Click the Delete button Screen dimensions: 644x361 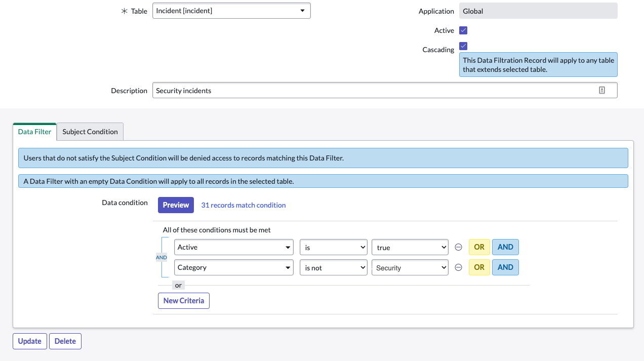(65, 341)
